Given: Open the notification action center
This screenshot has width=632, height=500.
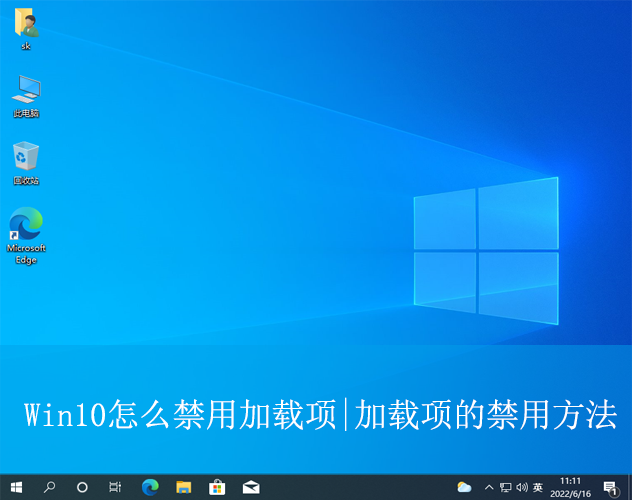Looking at the screenshot, I should tap(610, 487).
